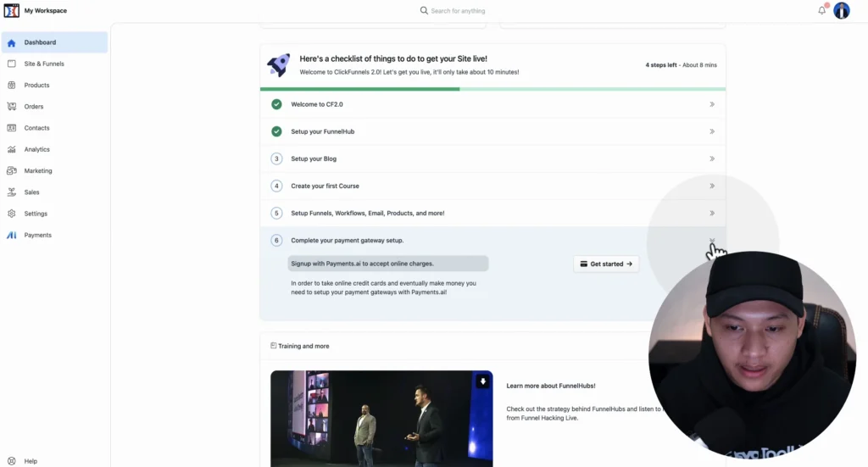Click the Settings gear icon

coord(12,214)
